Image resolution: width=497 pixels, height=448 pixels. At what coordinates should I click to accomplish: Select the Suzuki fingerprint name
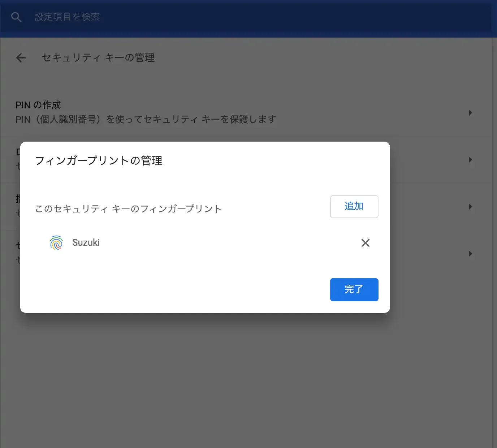tap(86, 242)
